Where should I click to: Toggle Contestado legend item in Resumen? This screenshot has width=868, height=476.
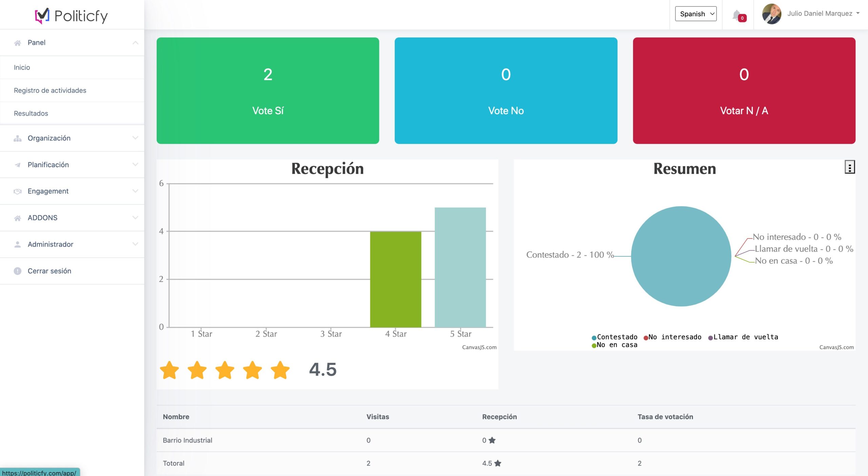pyautogui.click(x=614, y=337)
